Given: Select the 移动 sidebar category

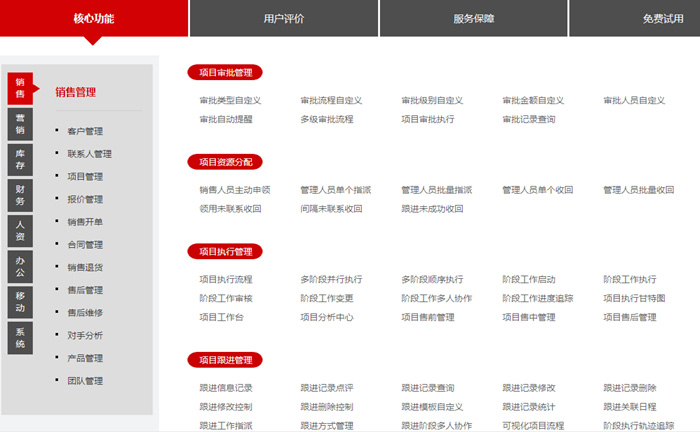Looking at the screenshot, I should coord(20,302).
